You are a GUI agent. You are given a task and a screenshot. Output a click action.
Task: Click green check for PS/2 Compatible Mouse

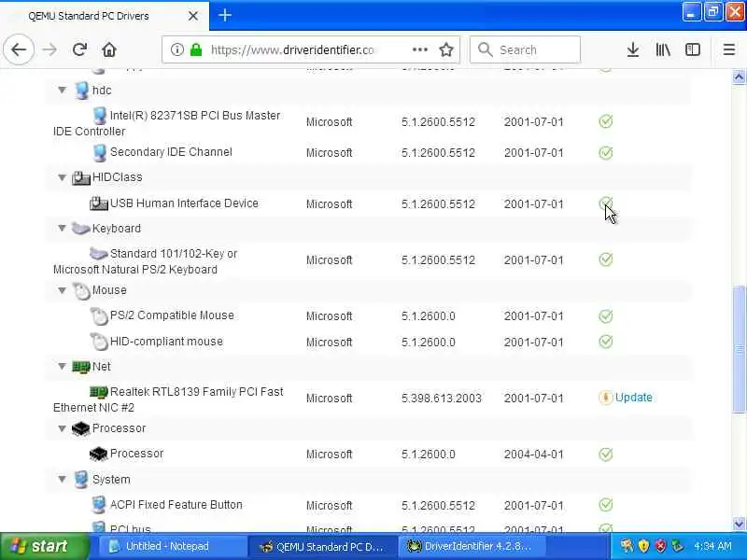(605, 315)
